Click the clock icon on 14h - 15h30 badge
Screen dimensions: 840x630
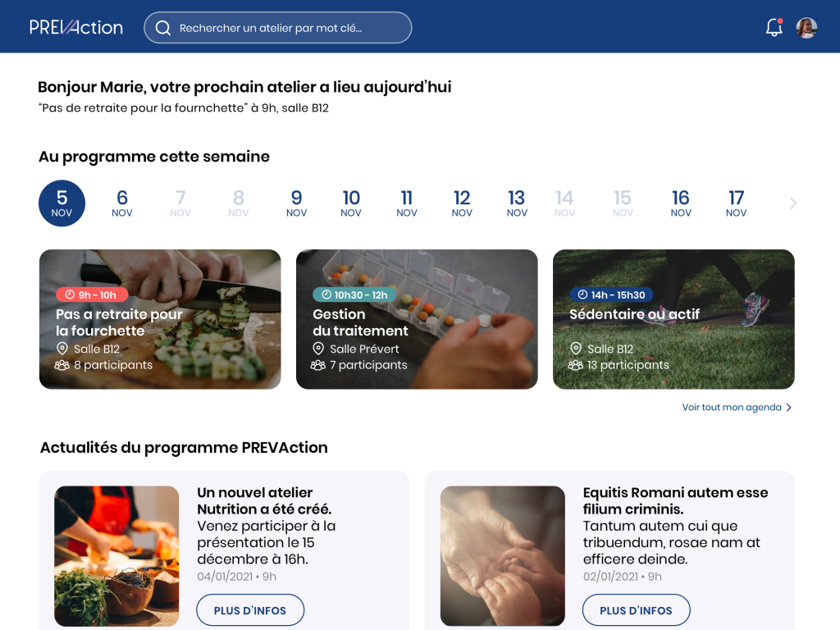pos(582,294)
